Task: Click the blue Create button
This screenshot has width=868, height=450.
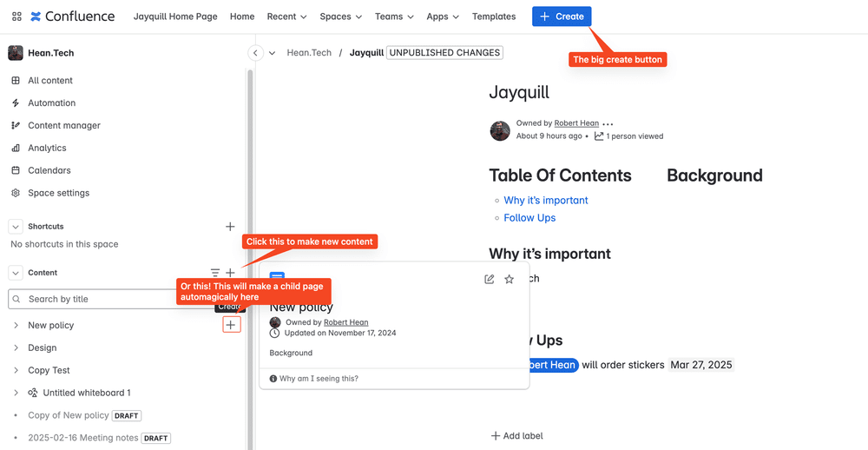Action: (x=562, y=17)
